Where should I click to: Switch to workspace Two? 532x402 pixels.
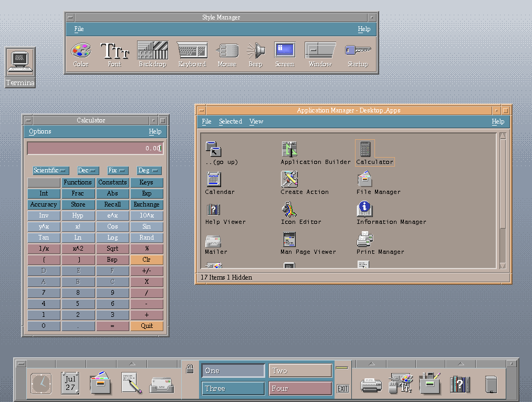tap(300, 371)
